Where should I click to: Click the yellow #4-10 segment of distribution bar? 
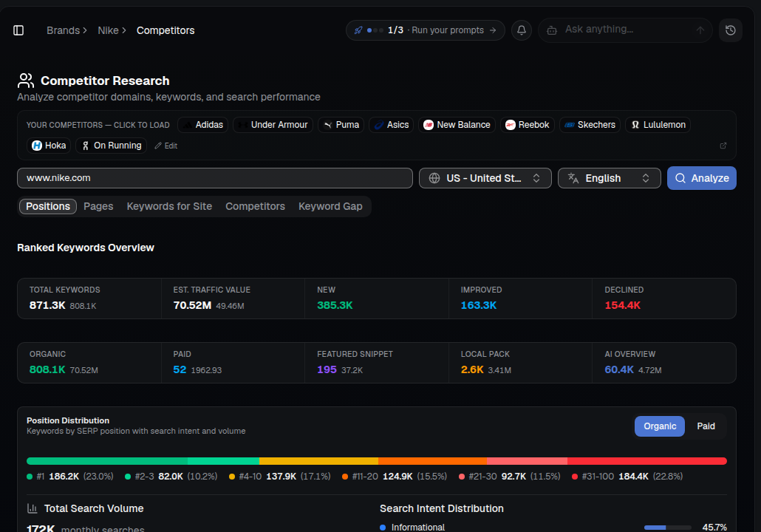click(319, 461)
